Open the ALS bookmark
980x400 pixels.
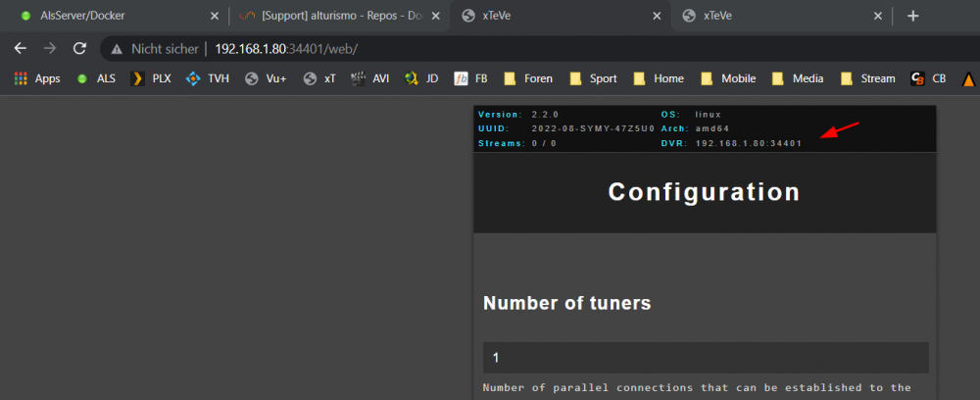[x=96, y=78]
